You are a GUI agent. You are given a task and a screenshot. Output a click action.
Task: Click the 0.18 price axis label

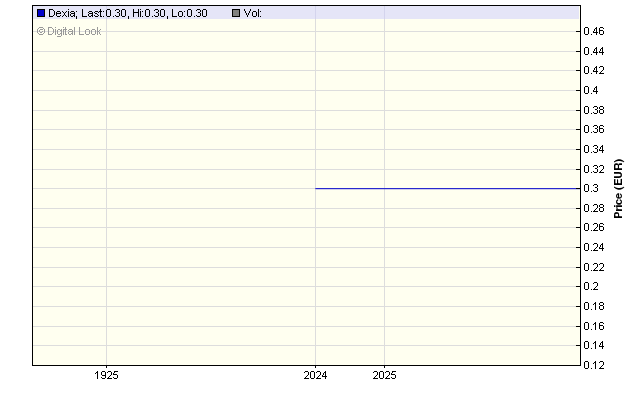tap(594, 306)
